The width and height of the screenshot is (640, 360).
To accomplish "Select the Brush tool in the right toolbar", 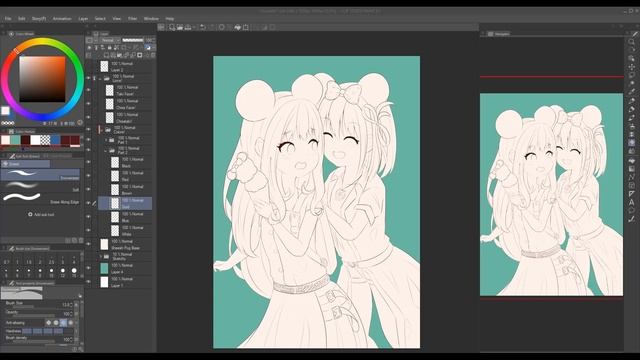I will coord(631,118).
